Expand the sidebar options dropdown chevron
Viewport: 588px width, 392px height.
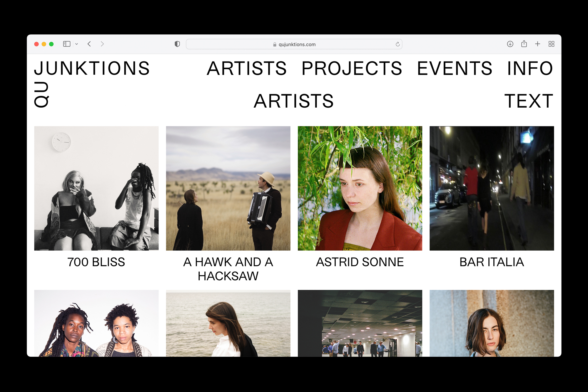pyautogui.click(x=76, y=44)
